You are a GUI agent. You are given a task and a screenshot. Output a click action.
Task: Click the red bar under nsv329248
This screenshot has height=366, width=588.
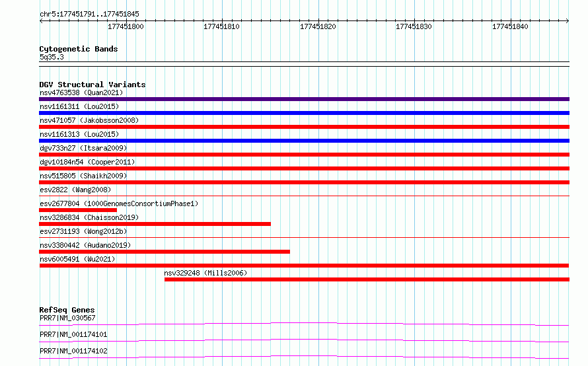tap(367, 279)
